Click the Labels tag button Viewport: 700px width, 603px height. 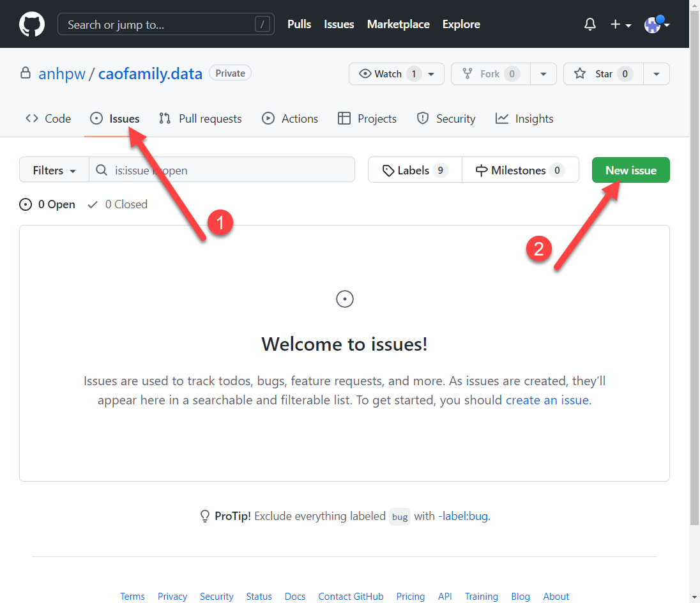tap(415, 171)
